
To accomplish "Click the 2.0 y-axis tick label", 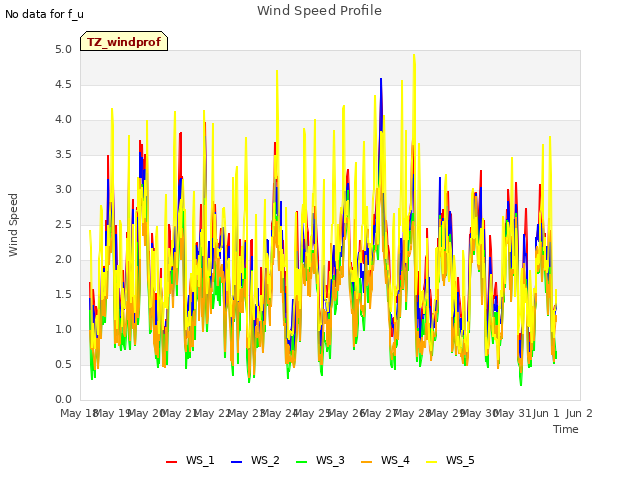I will (63, 260).
